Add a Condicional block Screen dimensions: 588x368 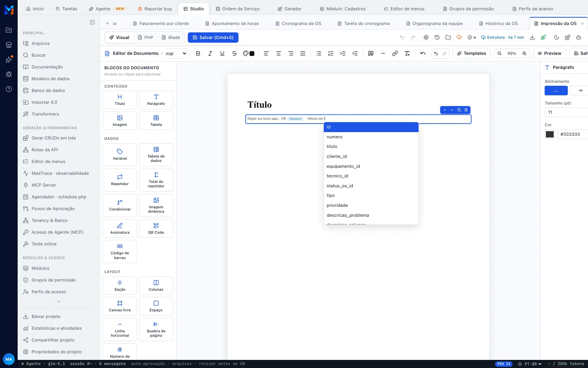pyautogui.click(x=120, y=205)
